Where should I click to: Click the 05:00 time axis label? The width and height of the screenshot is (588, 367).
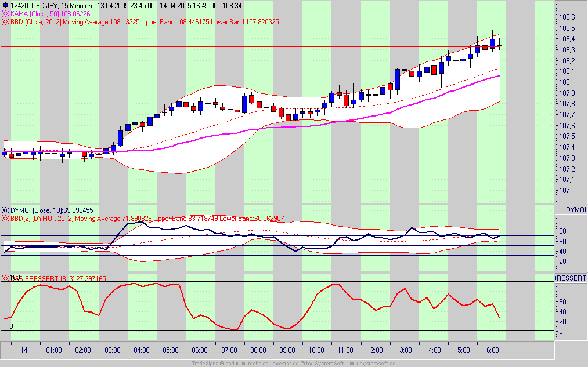click(171, 350)
